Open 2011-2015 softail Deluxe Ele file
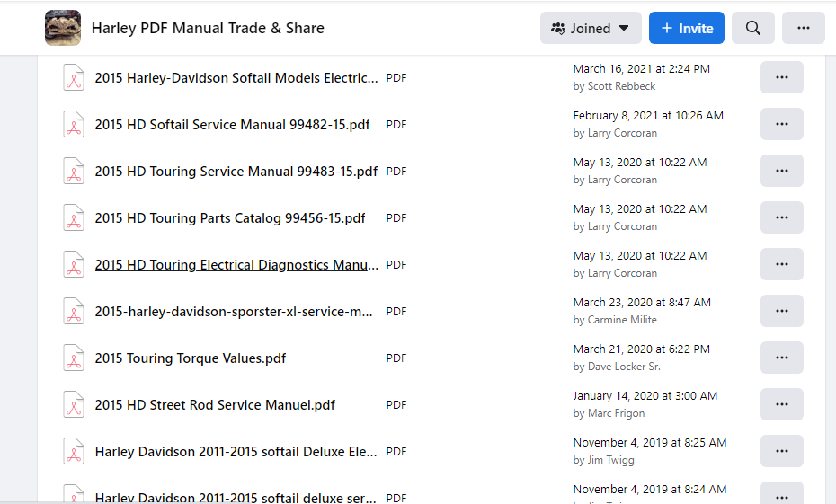The image size is (836, 504). click(236, 452)
